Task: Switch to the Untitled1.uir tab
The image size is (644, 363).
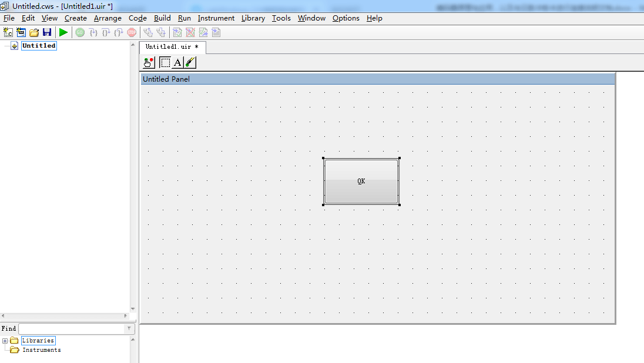Action: coord(172,47)
